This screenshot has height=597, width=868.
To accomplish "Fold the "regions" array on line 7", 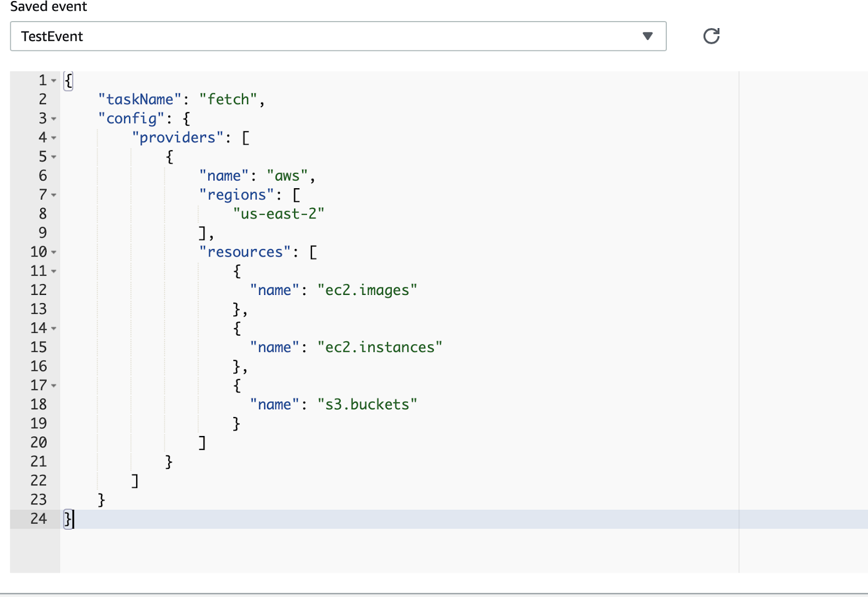I will coord(54,195).
